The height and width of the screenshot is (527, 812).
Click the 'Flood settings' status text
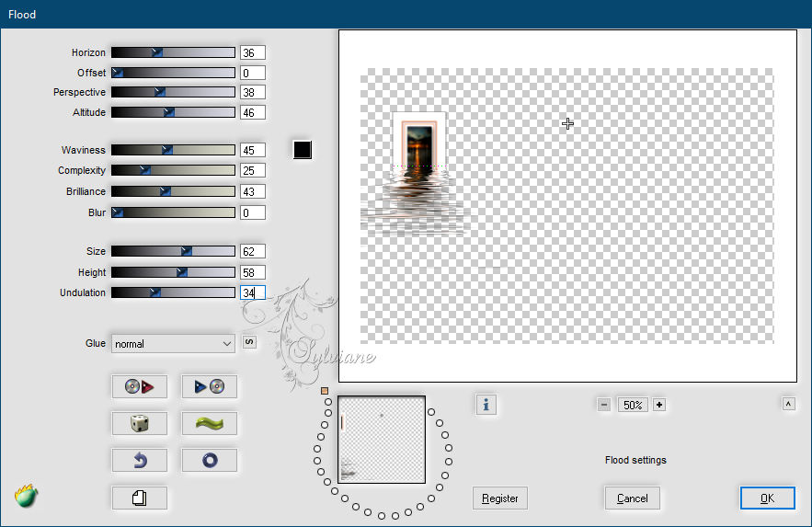pos(635,460)
